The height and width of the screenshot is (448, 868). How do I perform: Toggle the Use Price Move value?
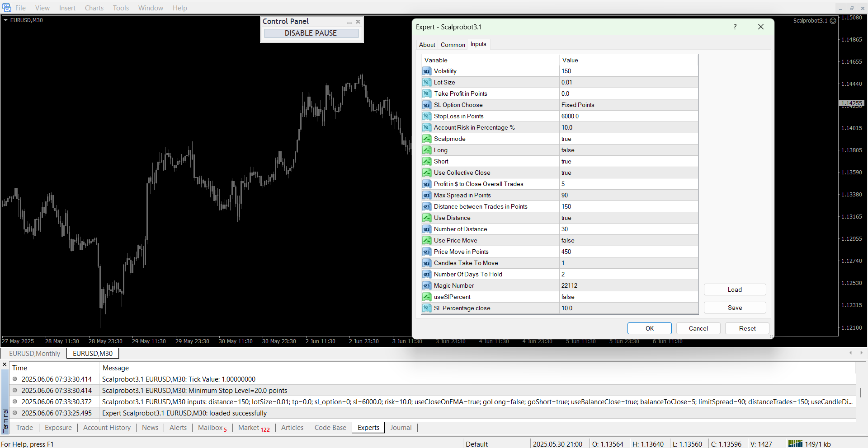pyautogui.click(x=628, y=241)
